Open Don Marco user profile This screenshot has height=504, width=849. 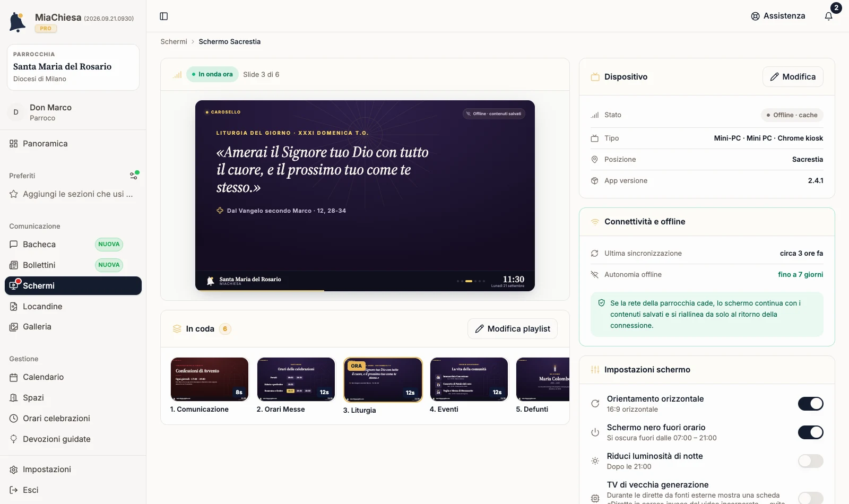(x=73, y=112)
